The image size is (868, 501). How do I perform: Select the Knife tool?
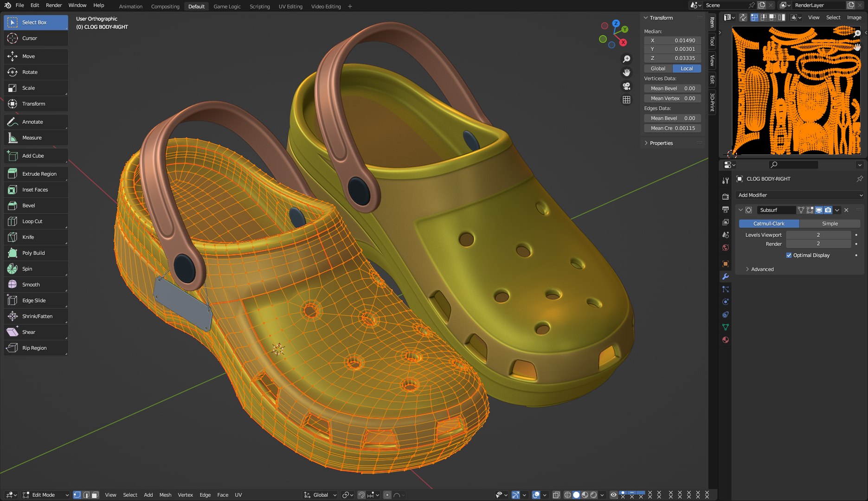(36, 237)
